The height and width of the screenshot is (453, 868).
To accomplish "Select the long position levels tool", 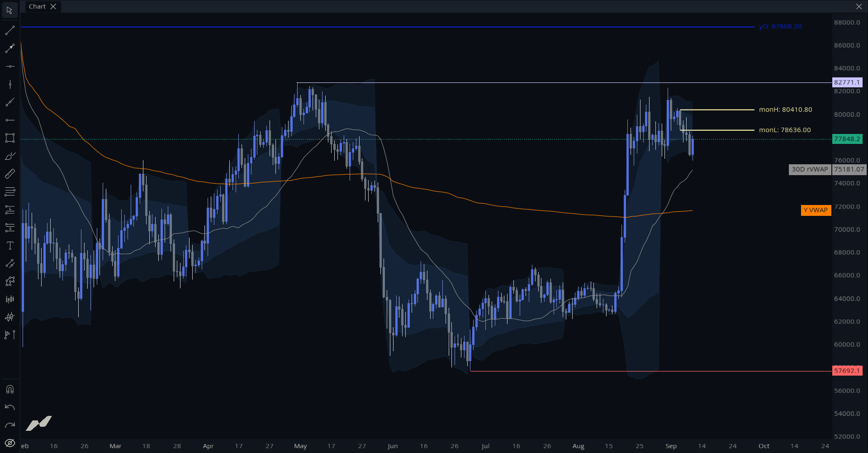I will 9,210.
